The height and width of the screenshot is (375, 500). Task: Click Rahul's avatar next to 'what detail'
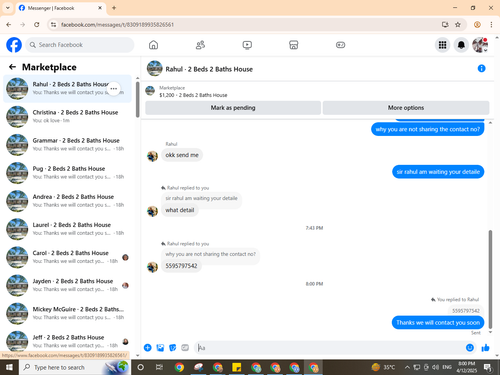(152, 211)
